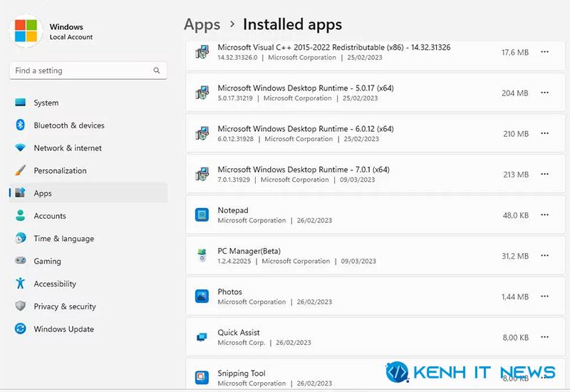Click the Apps sidebar icon
570x392 pixels.
tap(21, 192)
